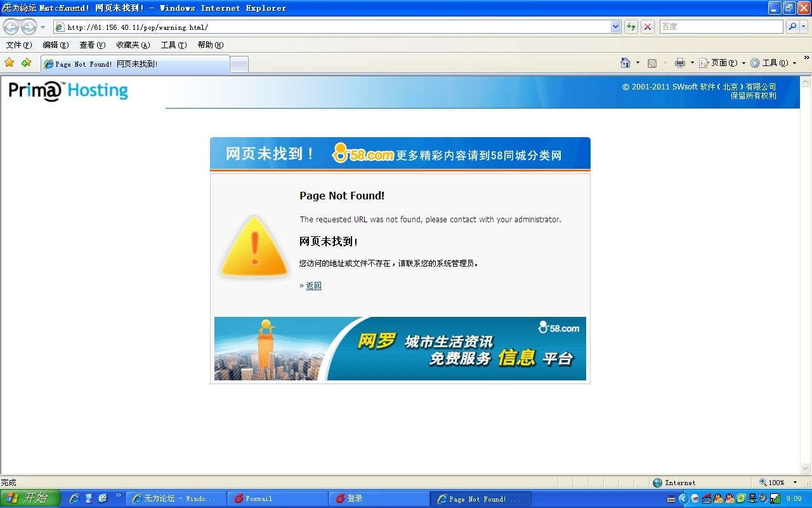
Task: Click the Add to Favorites star-plus icon
Action: (26, 63)
